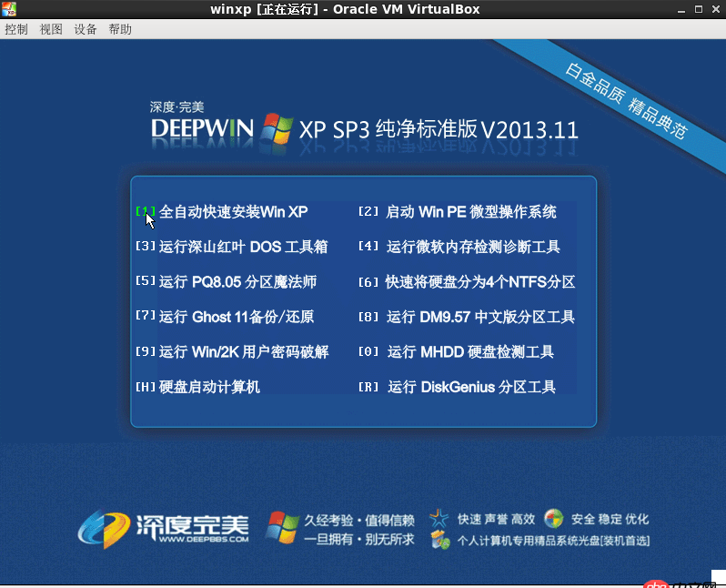Click the round shield icon beside 安全 稳定 优化

(x=554, y=519)
